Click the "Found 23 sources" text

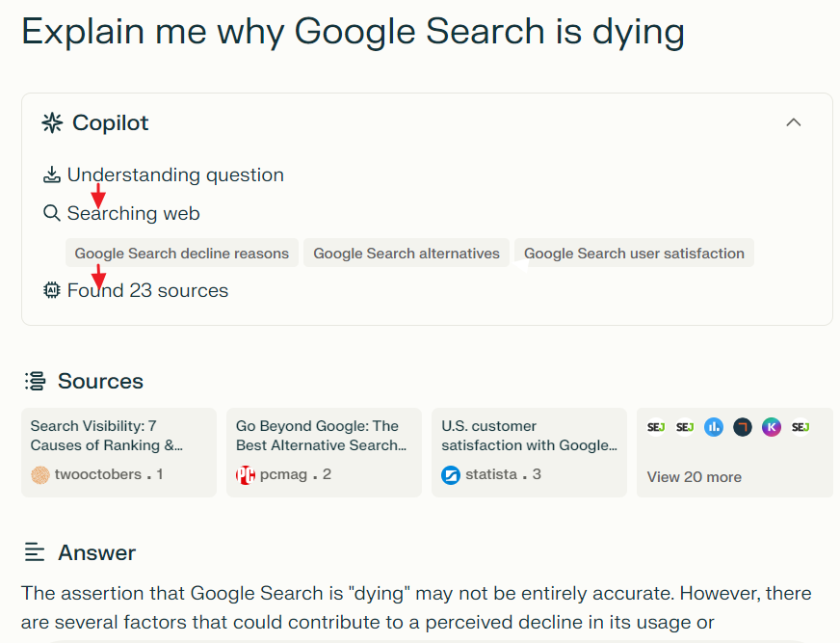click(x=147, y=290)
